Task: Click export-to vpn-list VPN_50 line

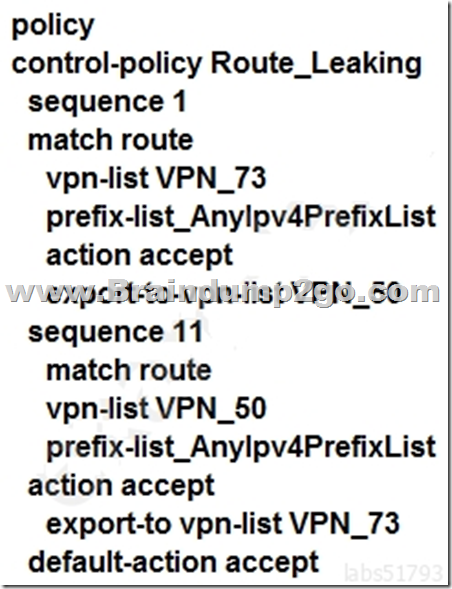Action: click(222, 294)
